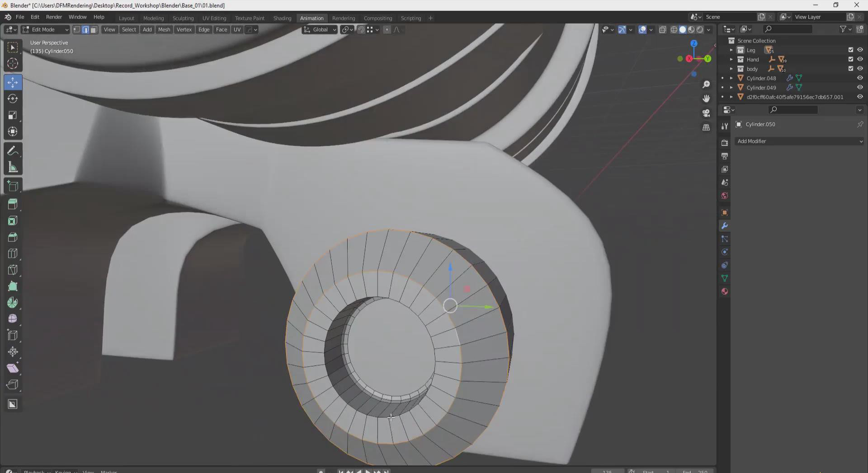The image size is (868, 473).
Task: Open the Modifier properties tab
Action: (x=725, y=226)
